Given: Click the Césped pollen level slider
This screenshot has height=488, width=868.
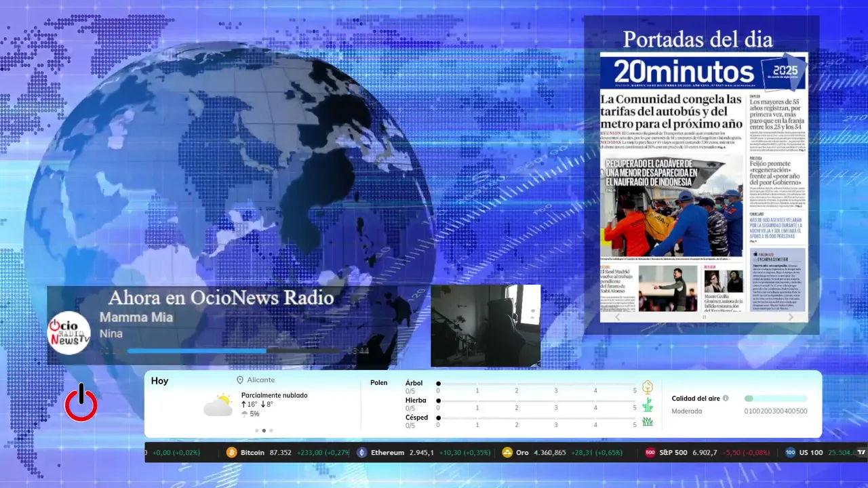Looking at the screenshot, I should [x=536, y=418].
